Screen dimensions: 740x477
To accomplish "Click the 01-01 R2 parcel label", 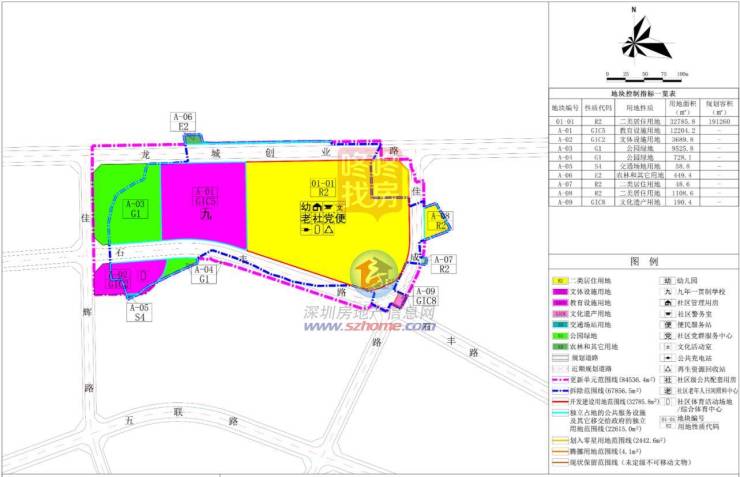I will tap(322, 188).
